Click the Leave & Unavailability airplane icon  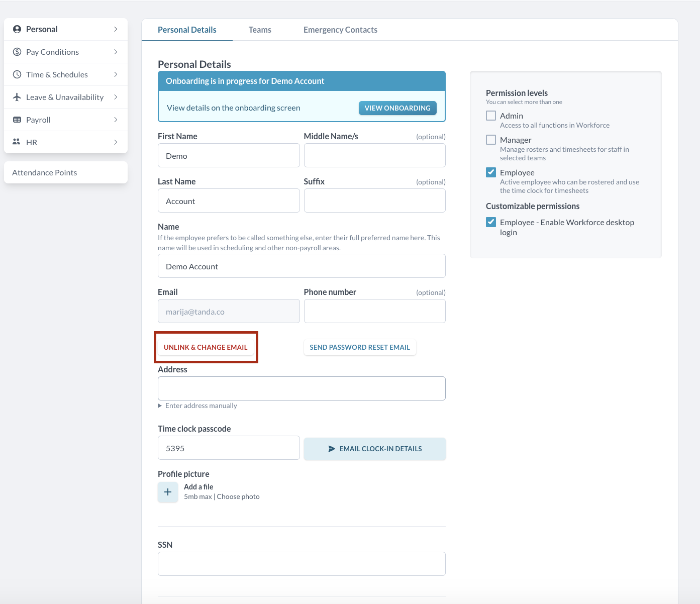17,97
